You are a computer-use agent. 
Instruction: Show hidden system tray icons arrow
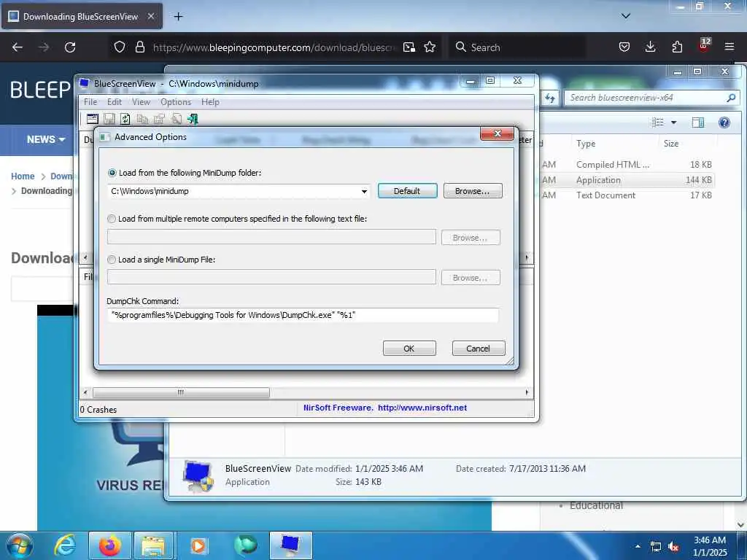(638, 546)
